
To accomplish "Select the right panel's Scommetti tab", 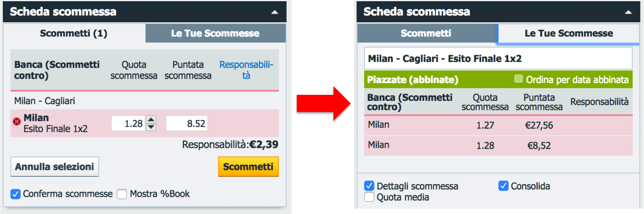I will (x=426, y=33).
